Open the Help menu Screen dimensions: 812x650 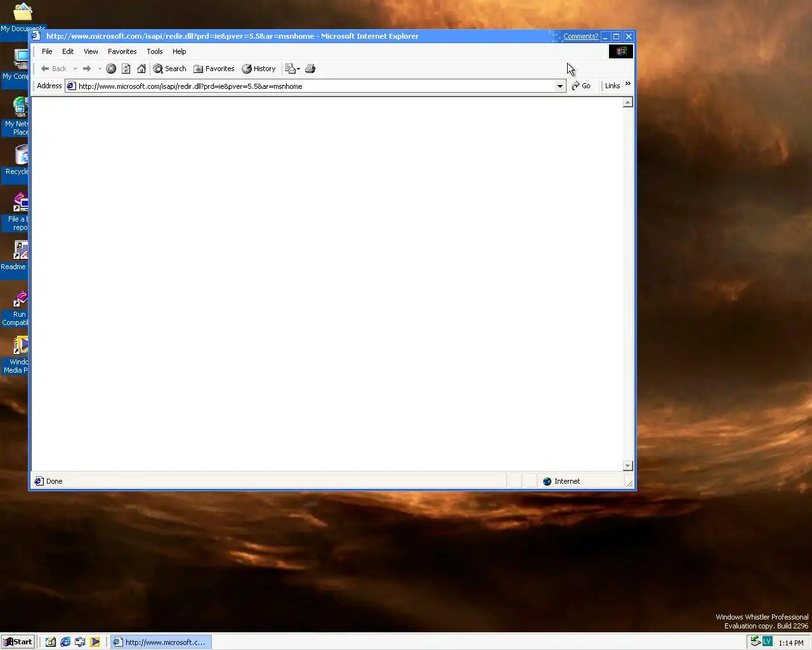pyautogui.click(x=180, y=51)
